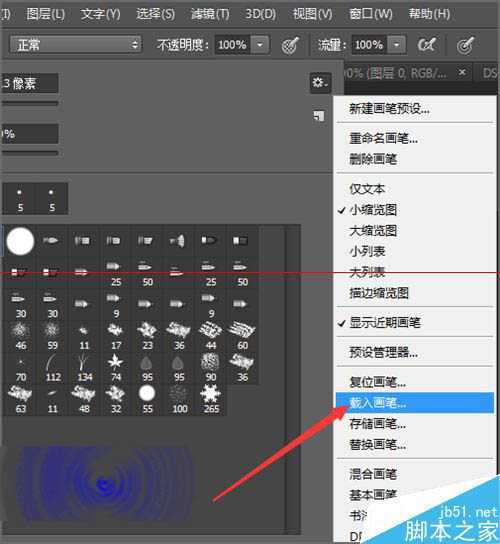Enable airbrush-style build-up icon
The width and height of the screenshot is (500, 544).
pos(426,45)
